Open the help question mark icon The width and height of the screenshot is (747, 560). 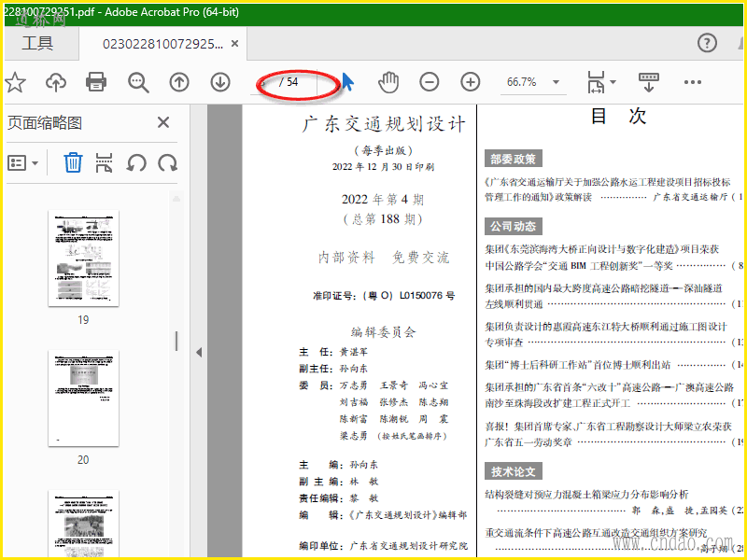click(x=708, y=43)
